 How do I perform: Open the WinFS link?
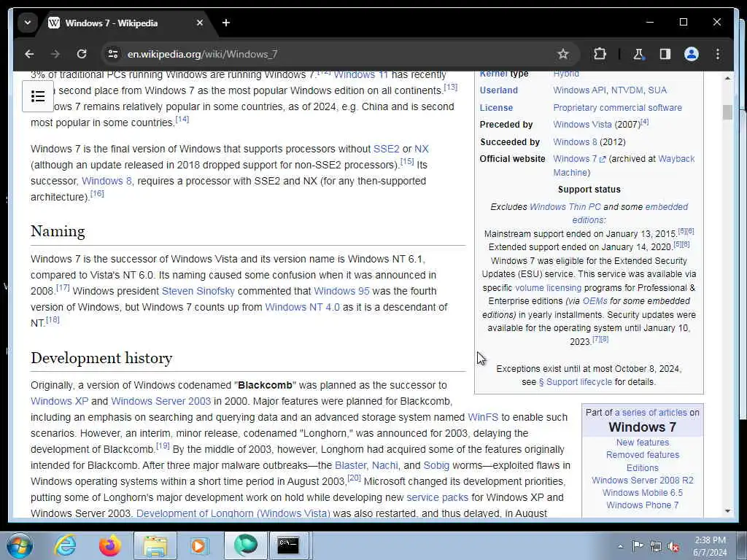(x=483, y=417)
